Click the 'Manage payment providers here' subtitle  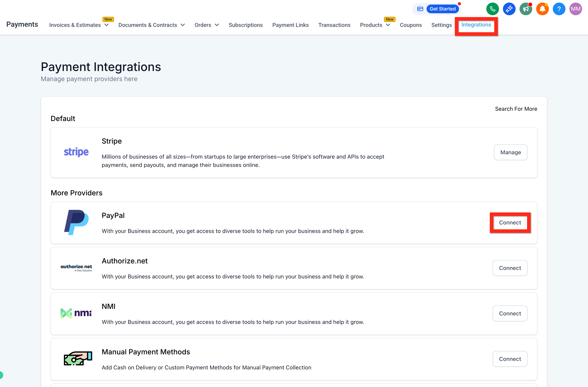[89, 79]
